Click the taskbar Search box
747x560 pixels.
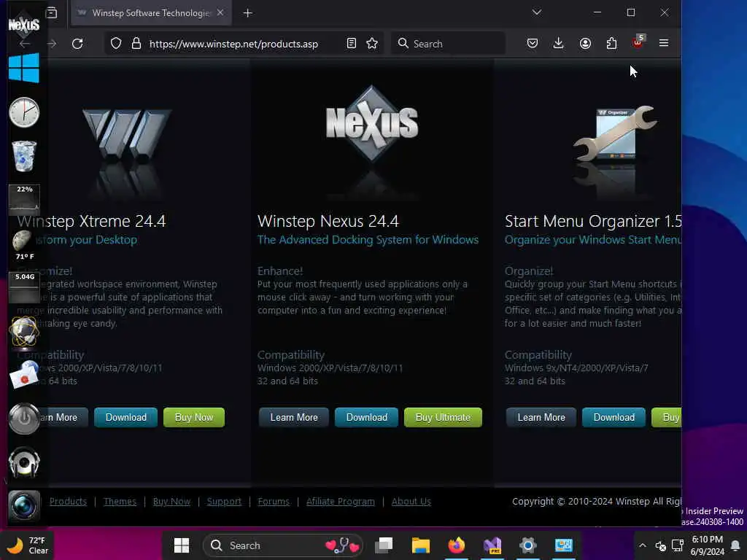[x=283, y=545]
